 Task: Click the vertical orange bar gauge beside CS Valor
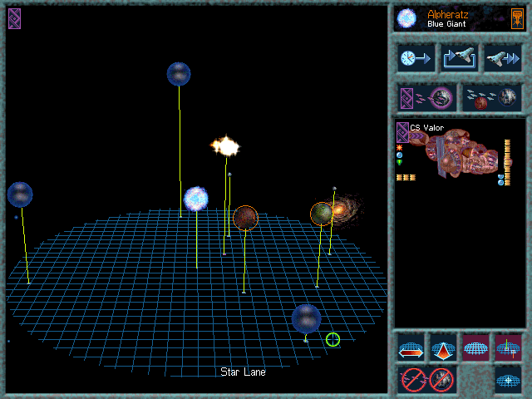[x=507, y=163]
